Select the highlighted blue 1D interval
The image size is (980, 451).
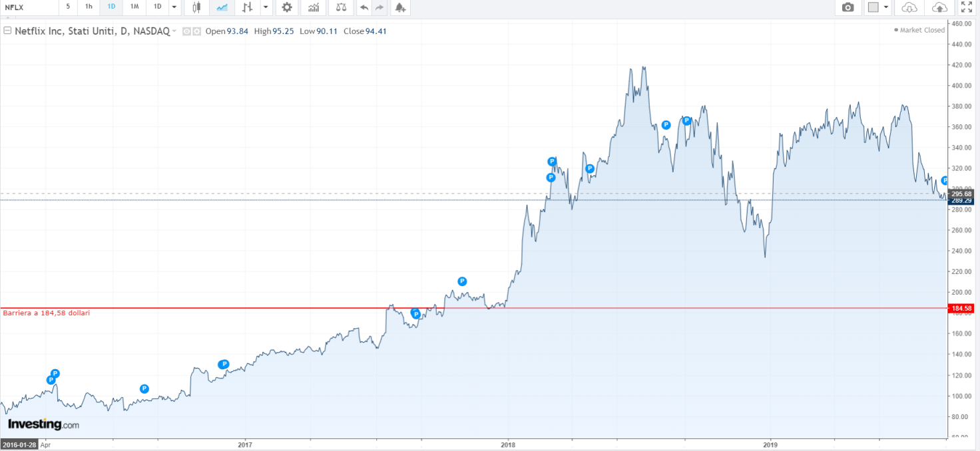point(111,7)
